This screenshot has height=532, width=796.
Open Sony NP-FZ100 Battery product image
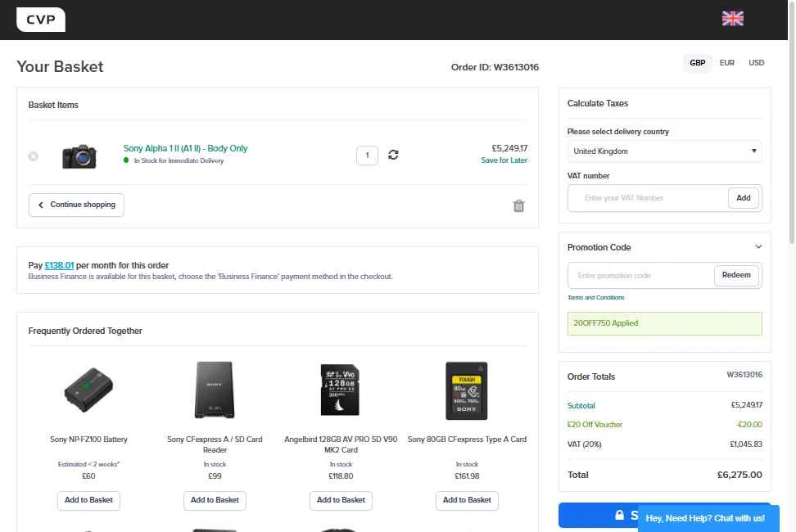(88, 390)
